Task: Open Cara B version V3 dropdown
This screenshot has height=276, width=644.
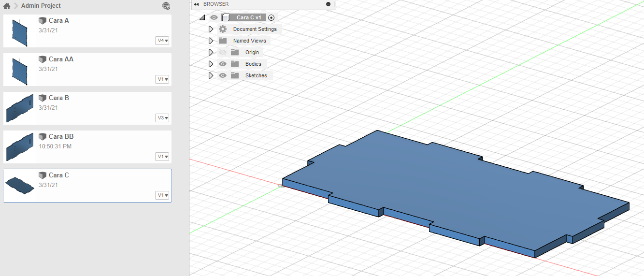Action: click(x=162, y=118)
